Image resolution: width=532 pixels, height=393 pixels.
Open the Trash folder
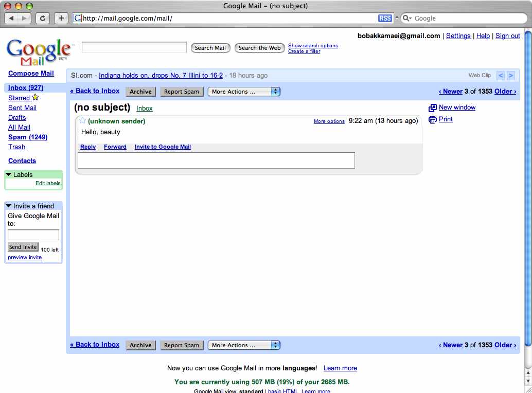click(x=16, y=147)
